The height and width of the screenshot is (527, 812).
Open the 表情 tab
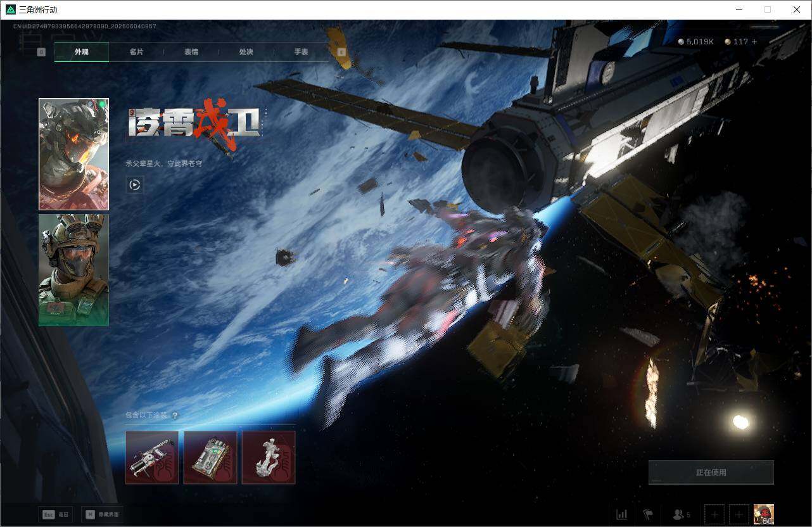[191, 52]
